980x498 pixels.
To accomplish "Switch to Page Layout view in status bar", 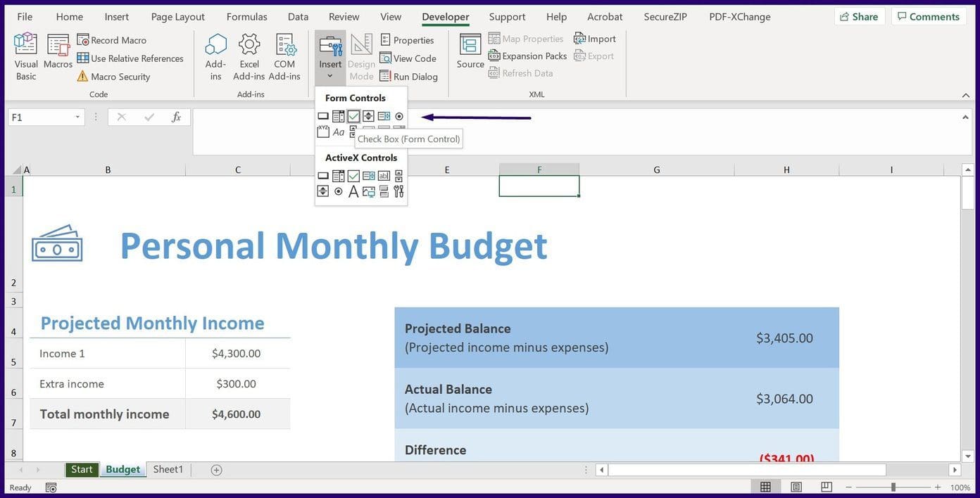I will (x=796, y=487).
